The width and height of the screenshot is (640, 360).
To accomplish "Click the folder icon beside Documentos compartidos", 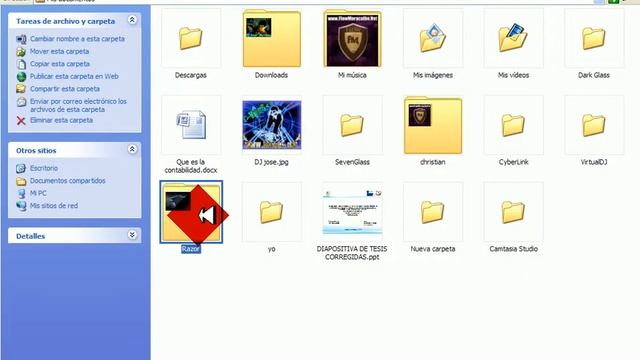I will [x=21, y=181].
